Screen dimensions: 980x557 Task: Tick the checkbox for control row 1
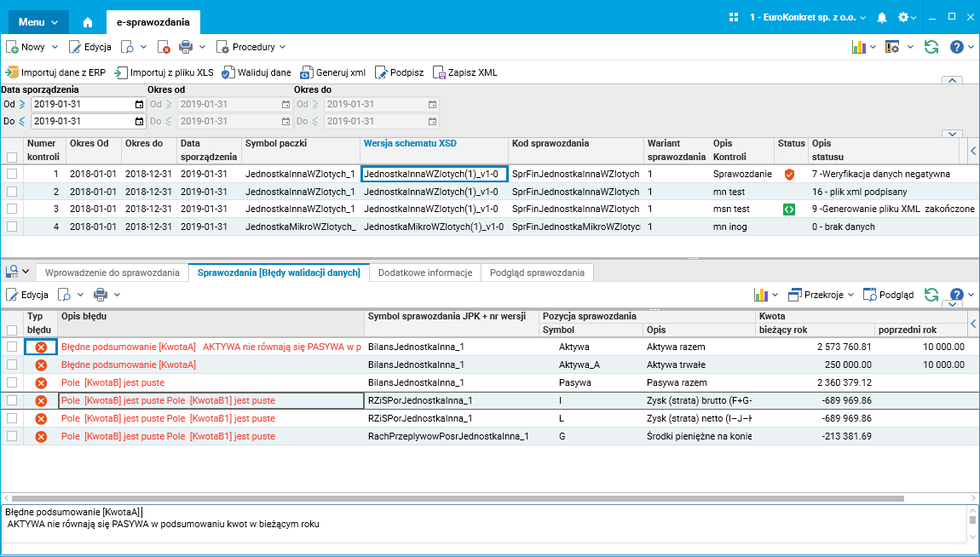(x=12, y=174)
